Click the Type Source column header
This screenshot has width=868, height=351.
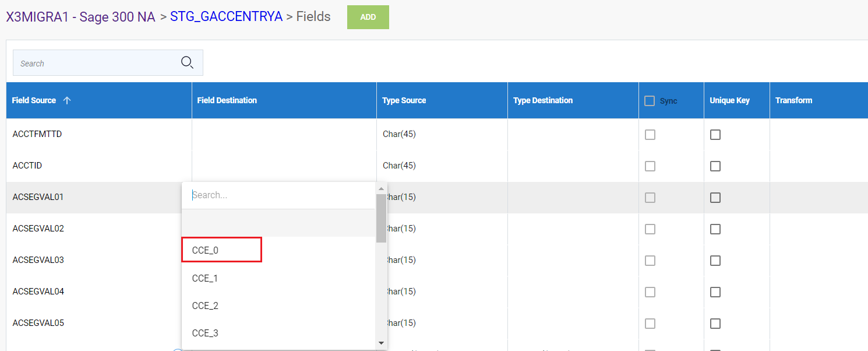(404, 100)
